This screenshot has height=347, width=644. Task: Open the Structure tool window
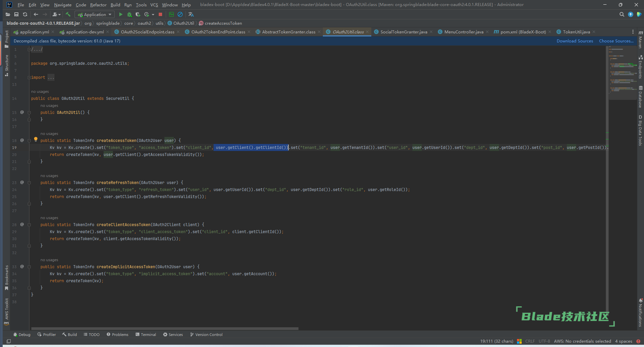[x=7, y=65]
